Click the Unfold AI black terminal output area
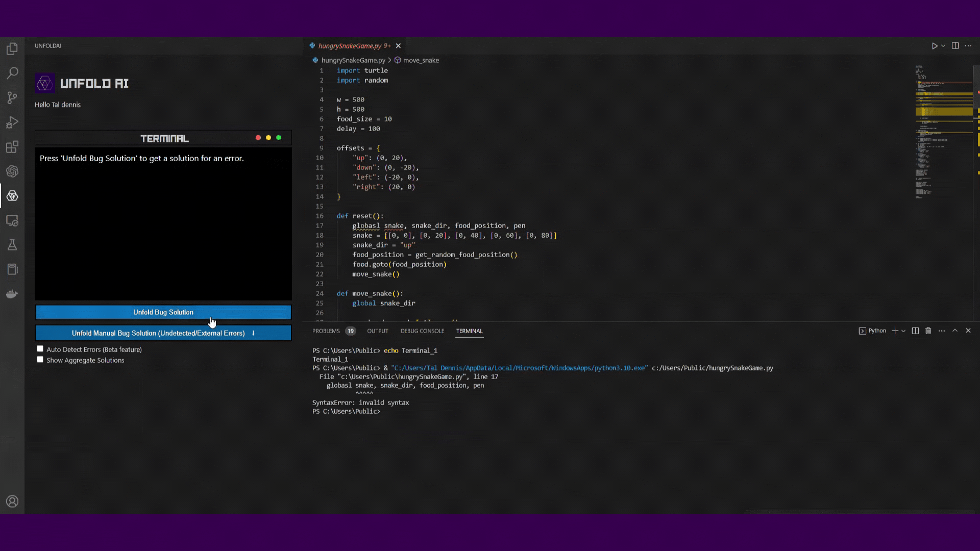The image size is (980, 551). [163, 223]
